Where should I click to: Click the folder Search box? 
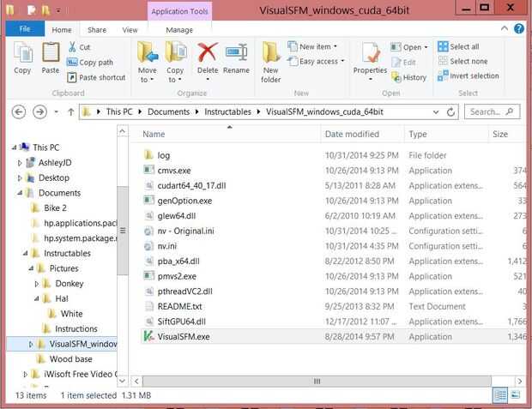tap(492, 111)
